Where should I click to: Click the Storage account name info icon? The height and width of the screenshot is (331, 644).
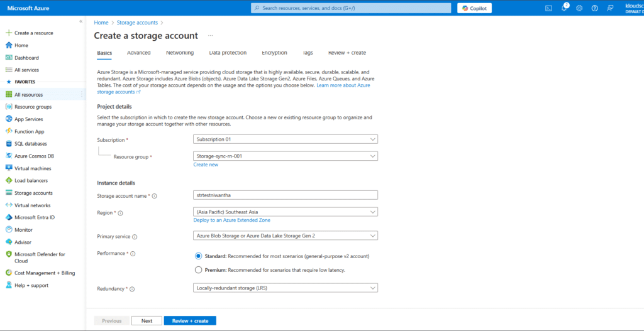pos(155,196)
